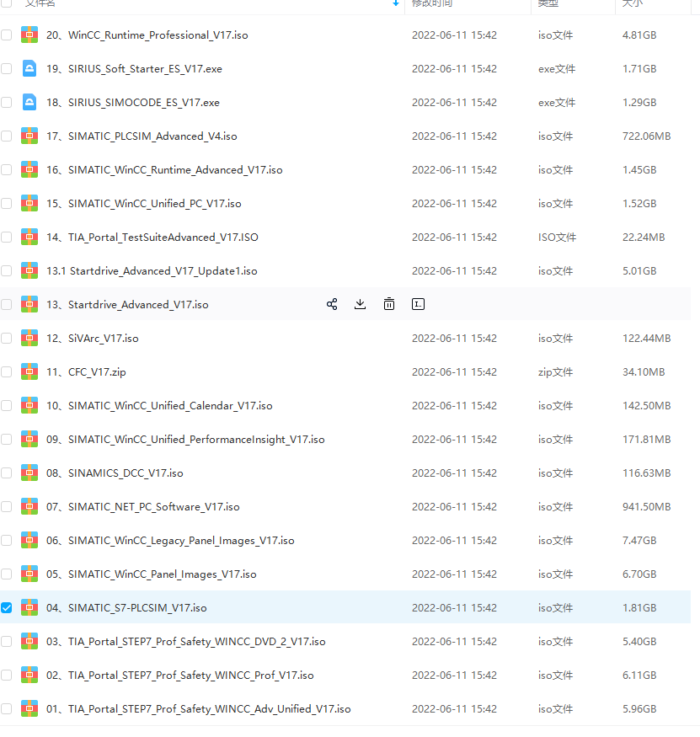This screenshot has height=737, width=700.
Task: Click the file icon of WinCC_Runtime_Professional_V17.iso
Action: [x=29, y=35]
